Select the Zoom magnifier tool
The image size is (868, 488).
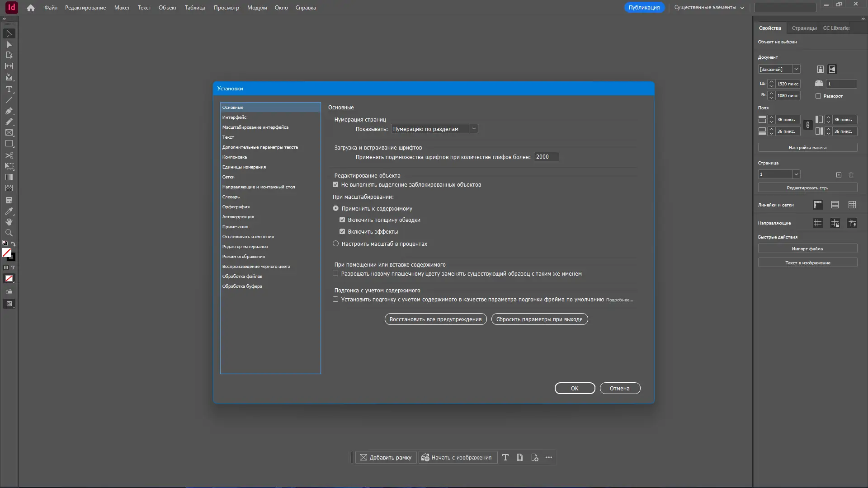tap(9, 233)
